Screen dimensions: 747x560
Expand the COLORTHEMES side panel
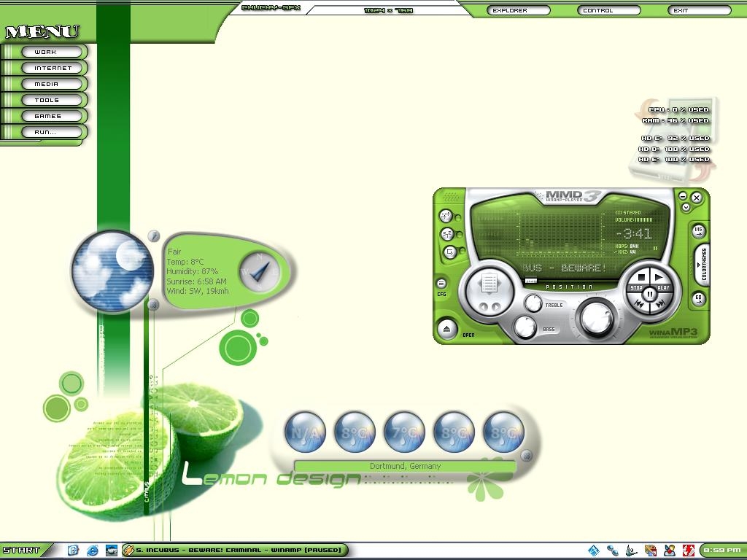coord(703,265)
